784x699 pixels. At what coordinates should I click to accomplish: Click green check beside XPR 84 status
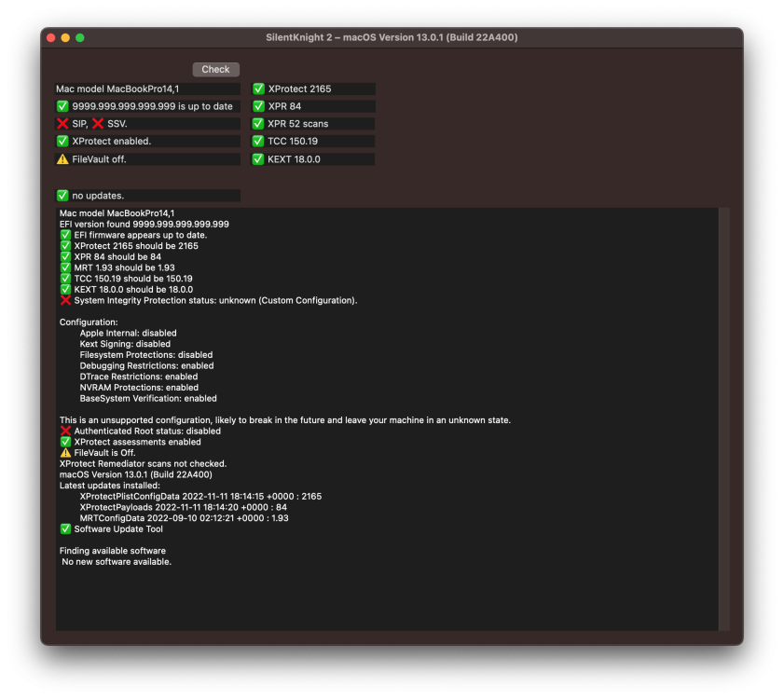click(x=258, y=106)
